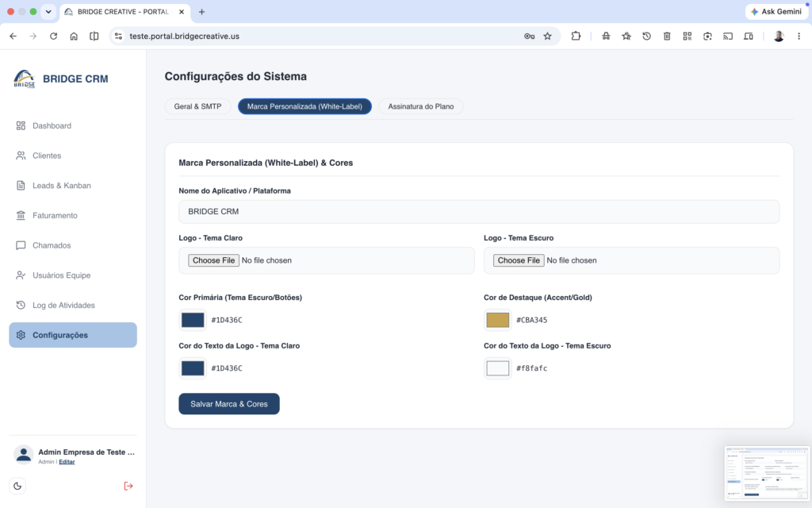Click the cast icon in toolbar

[x=728, y=37]
